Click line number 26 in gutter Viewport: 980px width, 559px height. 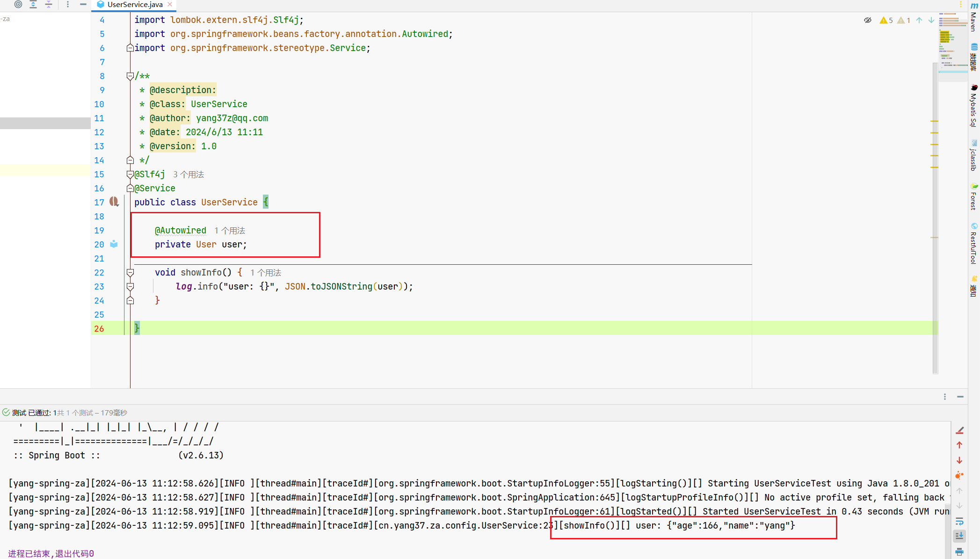pos(99,328)
